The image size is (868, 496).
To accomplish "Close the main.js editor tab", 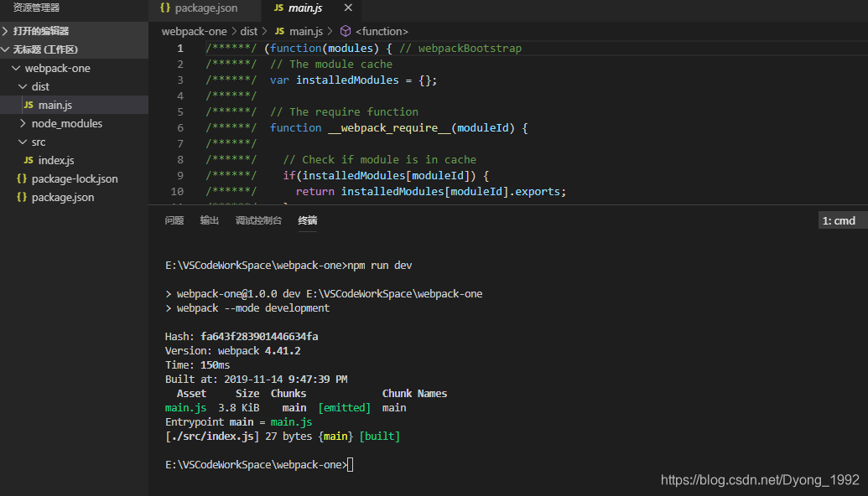I will pos(348,8).
